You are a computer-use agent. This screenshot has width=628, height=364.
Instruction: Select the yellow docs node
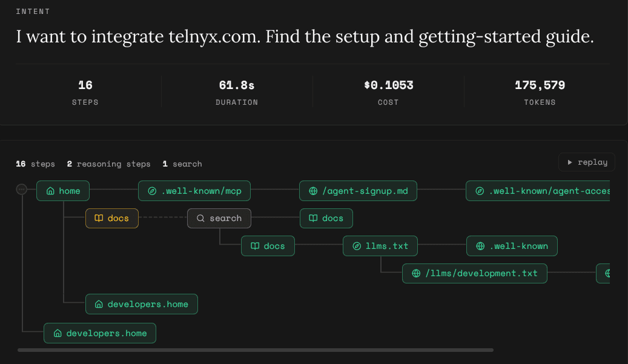pos(112,218)
